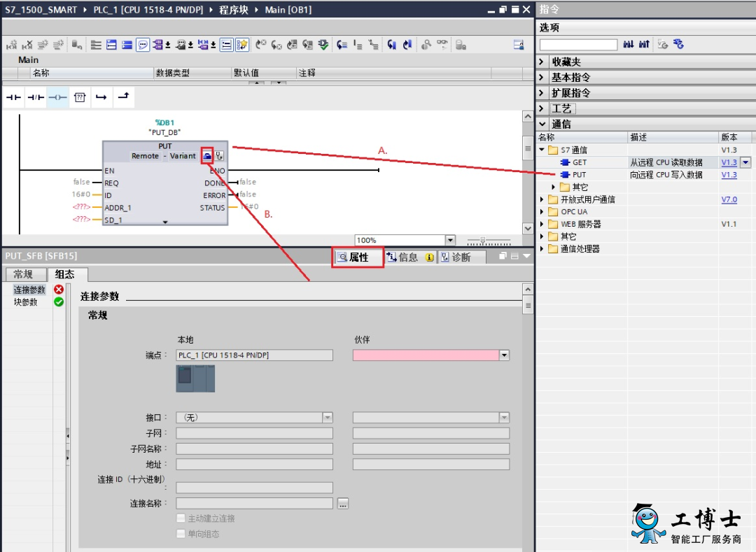Search downward in instructions panel
Viewport: 756px width, 552px height.
pos(628,44)
